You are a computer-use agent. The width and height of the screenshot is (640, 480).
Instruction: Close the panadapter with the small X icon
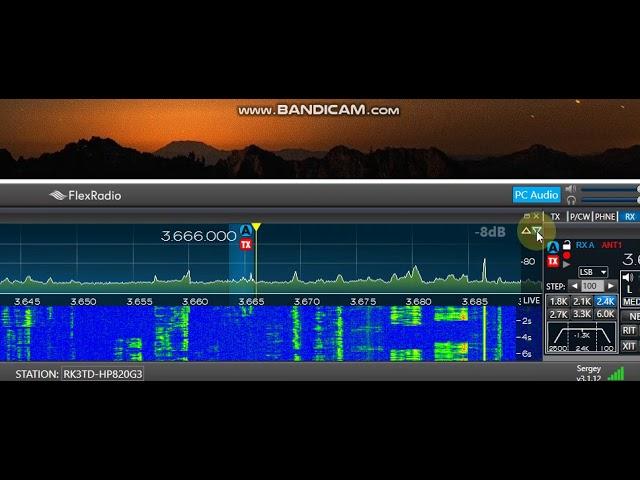[536, 216]
